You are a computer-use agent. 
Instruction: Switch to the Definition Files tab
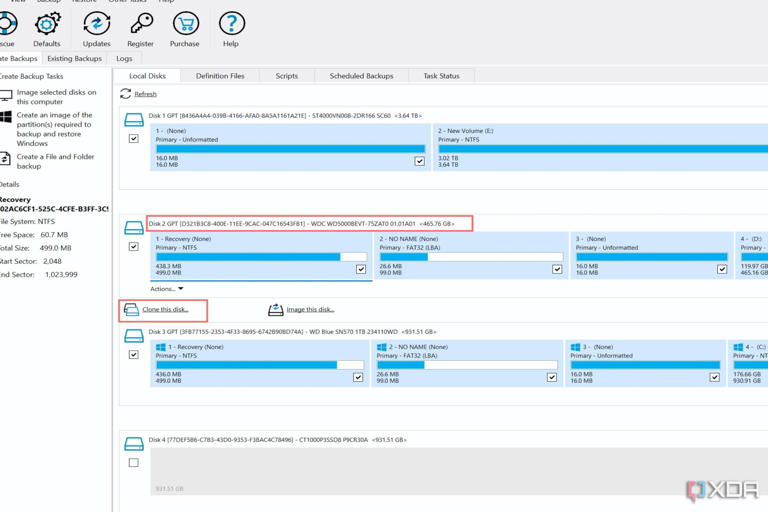[x=220, y=76]
